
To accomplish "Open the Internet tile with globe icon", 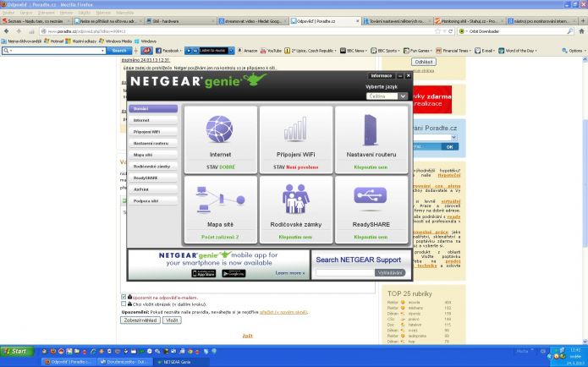I will pos(221,140).
